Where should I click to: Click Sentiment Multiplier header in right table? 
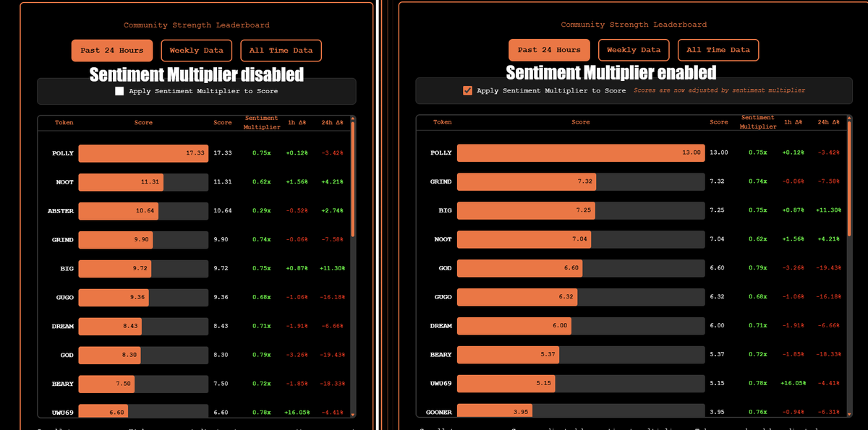point(758,122)
